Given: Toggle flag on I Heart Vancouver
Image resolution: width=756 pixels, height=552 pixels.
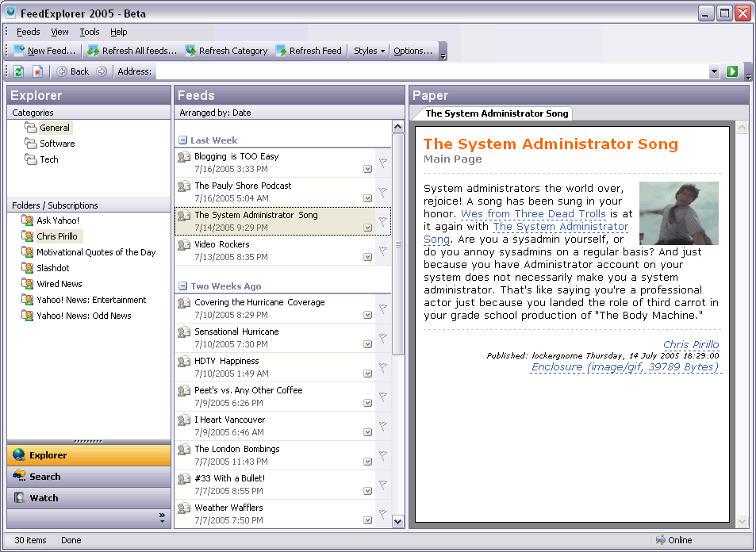Looking at the screenshot, I should coord(383,426).
